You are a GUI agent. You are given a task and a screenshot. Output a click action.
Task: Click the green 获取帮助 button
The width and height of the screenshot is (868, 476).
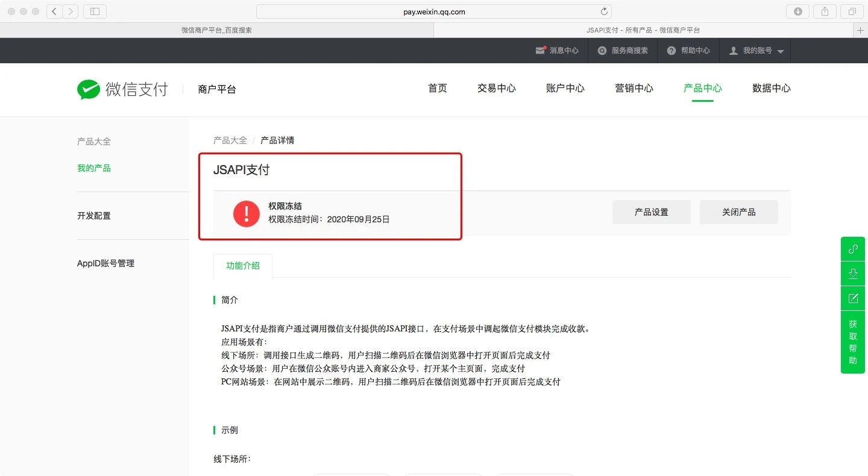853,342
